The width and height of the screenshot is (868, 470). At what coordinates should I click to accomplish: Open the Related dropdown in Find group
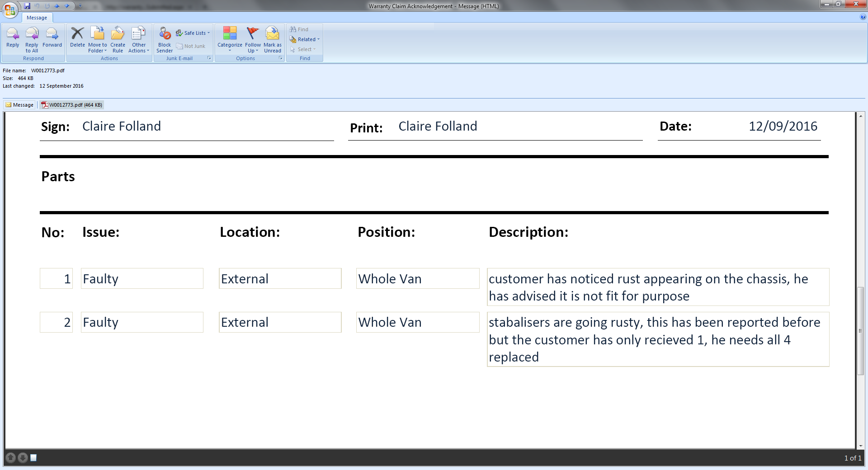point(305,39)
